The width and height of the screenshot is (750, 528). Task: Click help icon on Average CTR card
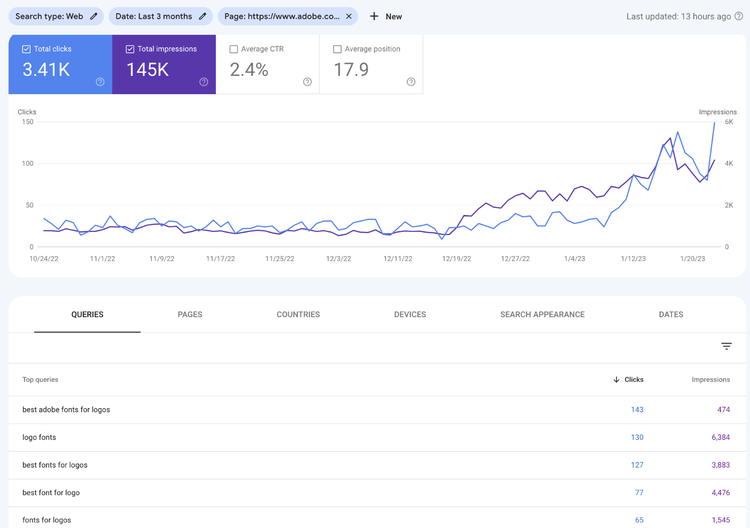coord(307,82)
